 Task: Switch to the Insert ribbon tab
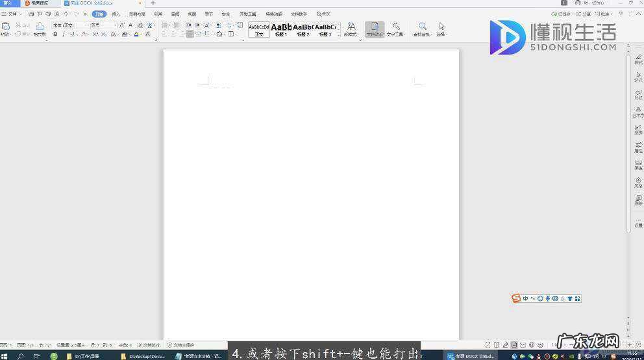point(116,14)
